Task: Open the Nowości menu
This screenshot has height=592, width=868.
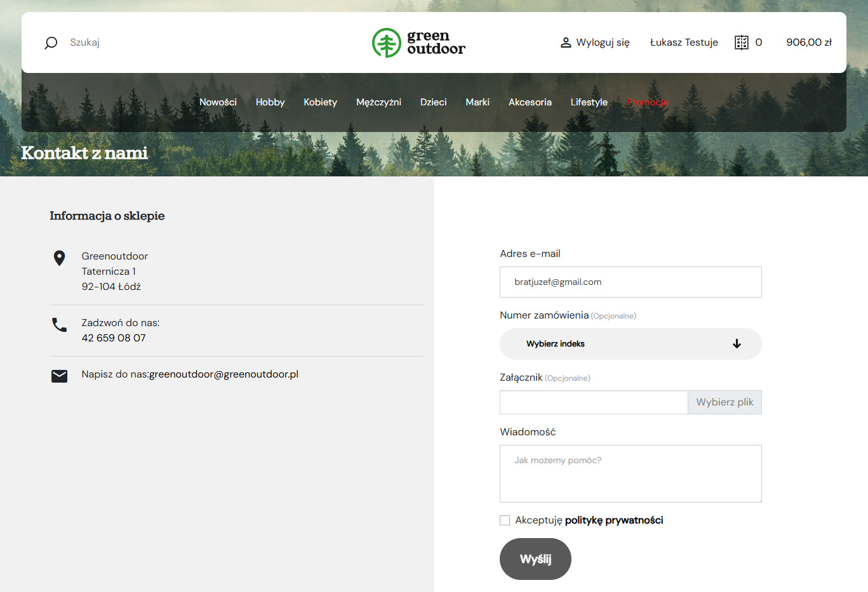Action: [218, 102]
